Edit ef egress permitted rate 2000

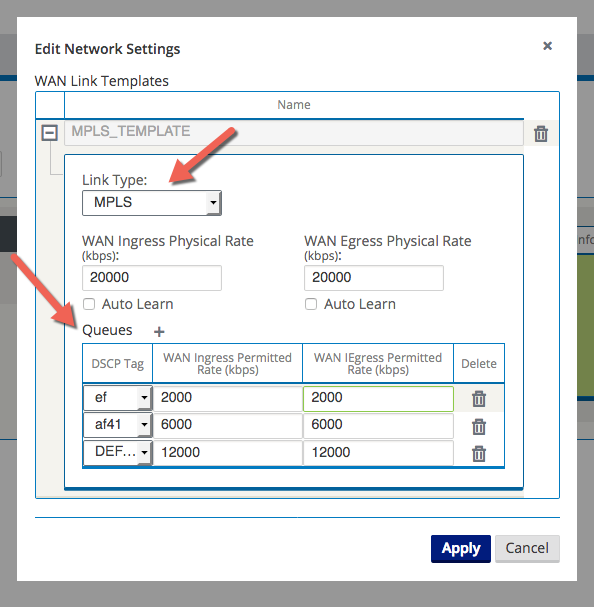(378, 398)
